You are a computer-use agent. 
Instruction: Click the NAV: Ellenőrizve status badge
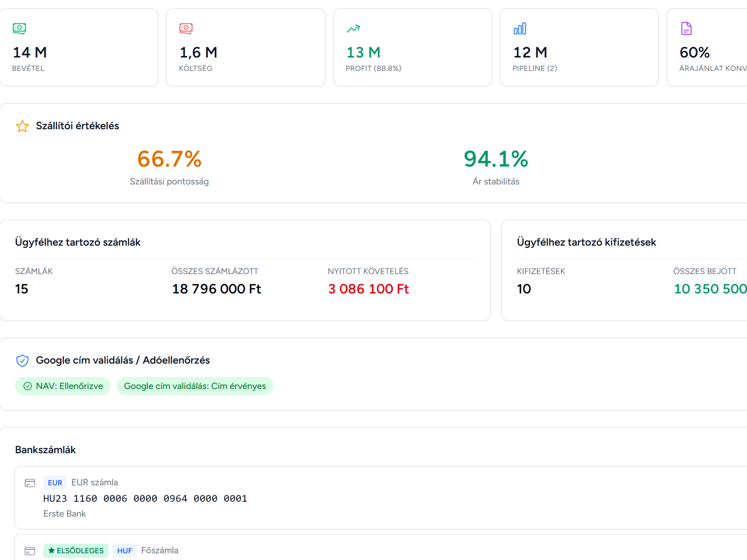[x=63, y=386]
